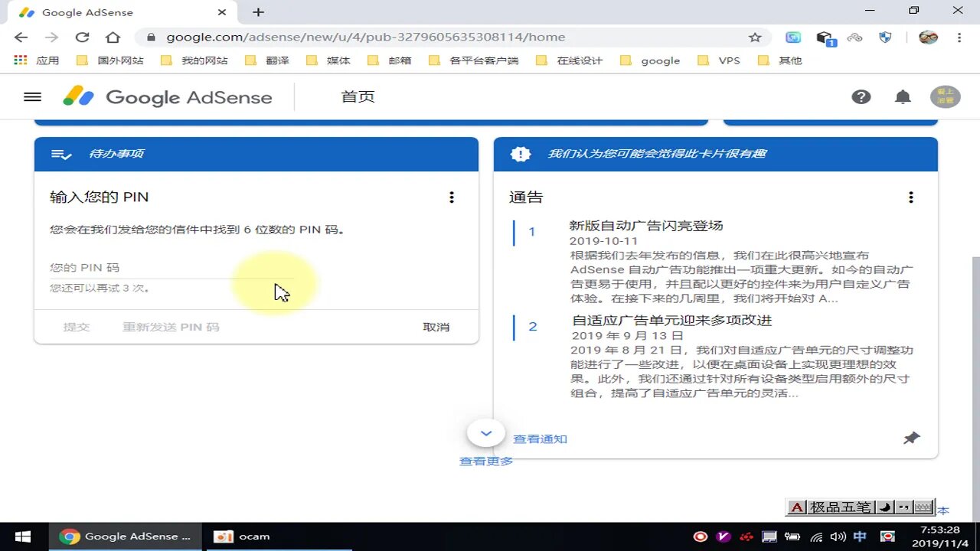Image resolution: width=980 pixels, height=551 pixels.
Task: Click the Google AdSense logo
Action: click(x=168, y=97)
